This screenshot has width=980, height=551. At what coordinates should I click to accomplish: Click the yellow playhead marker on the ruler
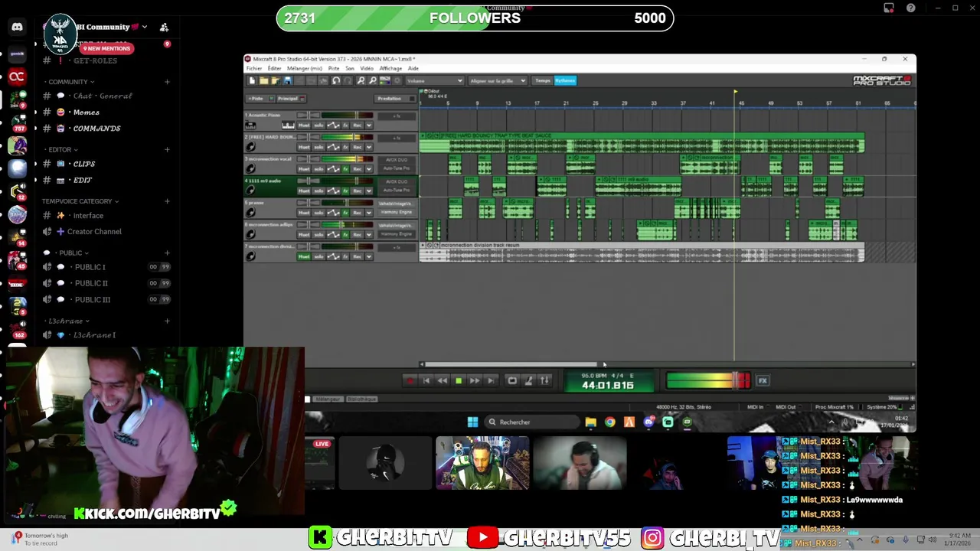pos(735,93)
